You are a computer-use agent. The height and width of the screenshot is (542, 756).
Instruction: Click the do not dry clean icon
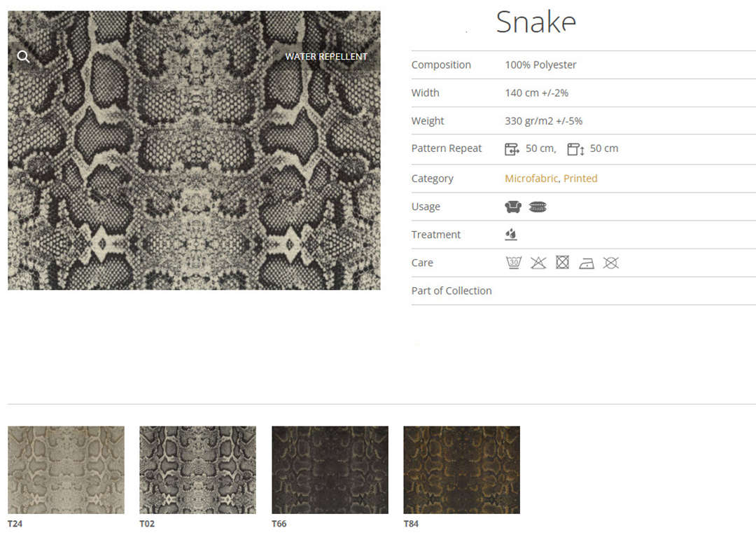611,263
